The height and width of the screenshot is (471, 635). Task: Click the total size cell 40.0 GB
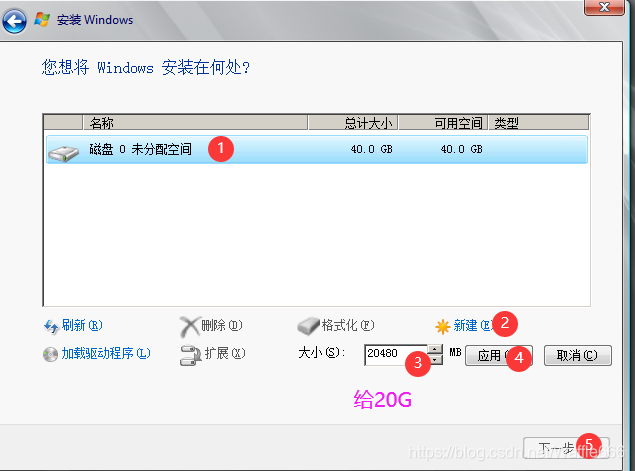point(371,149)
